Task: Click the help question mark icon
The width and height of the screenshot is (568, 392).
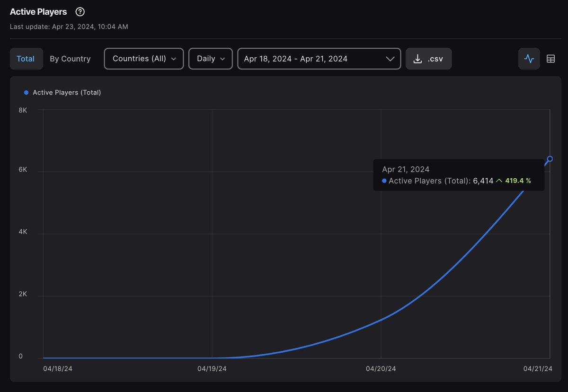Action: point(80,12)
